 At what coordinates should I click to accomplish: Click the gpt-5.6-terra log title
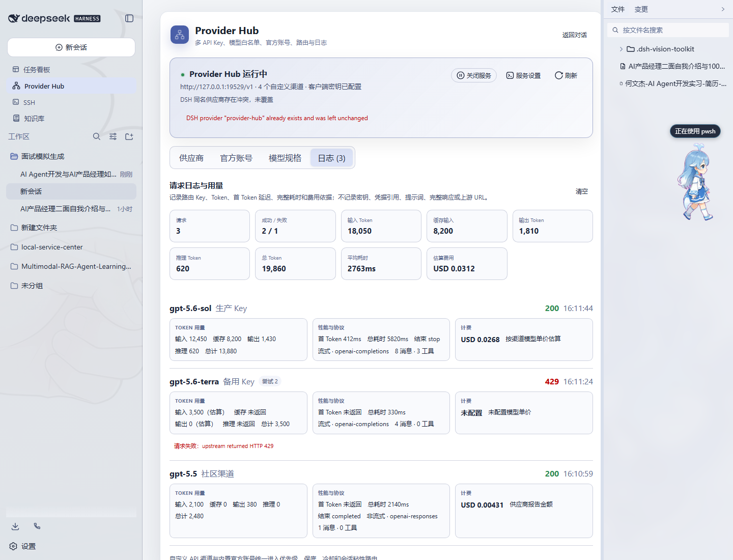194,382
